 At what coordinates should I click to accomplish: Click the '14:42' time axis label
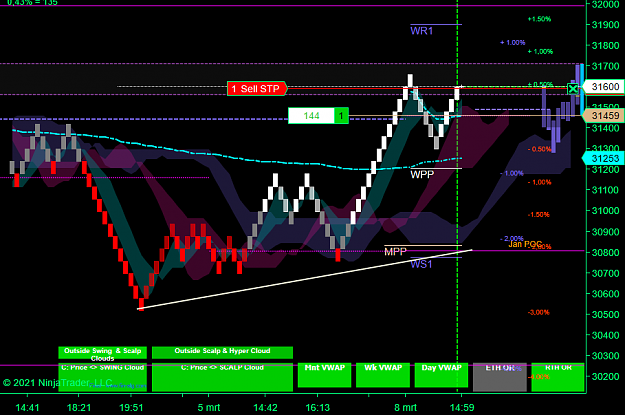click(265, 408)
